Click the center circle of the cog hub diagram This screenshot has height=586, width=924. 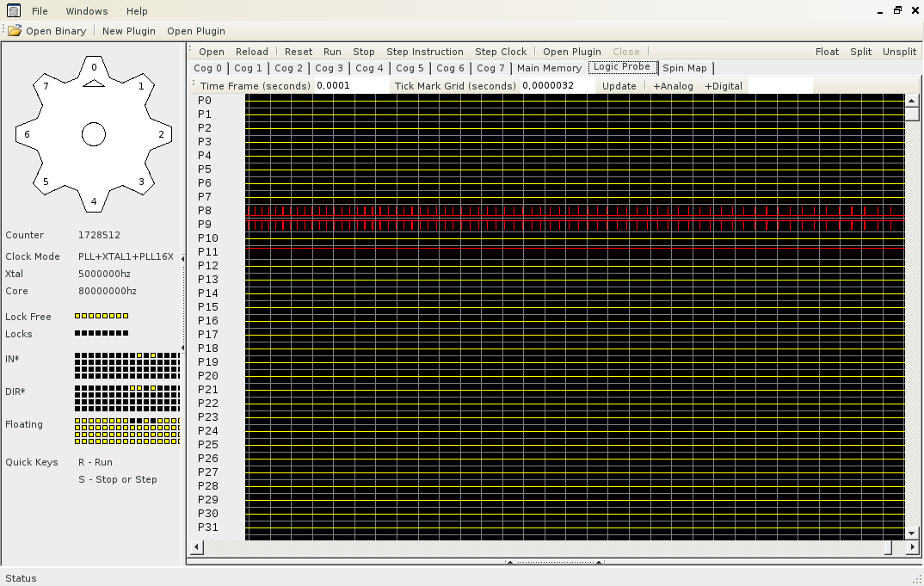click(94, 134)
